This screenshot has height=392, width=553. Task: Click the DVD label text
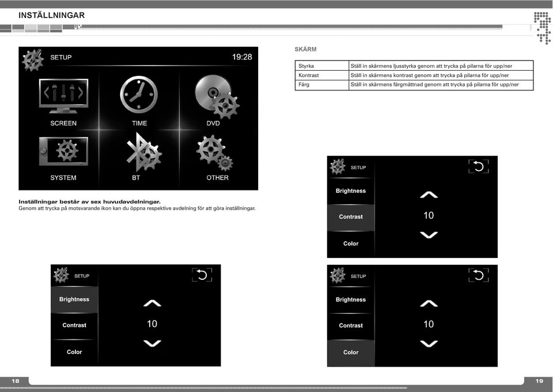pyautogui.click(x=213, y=123)
